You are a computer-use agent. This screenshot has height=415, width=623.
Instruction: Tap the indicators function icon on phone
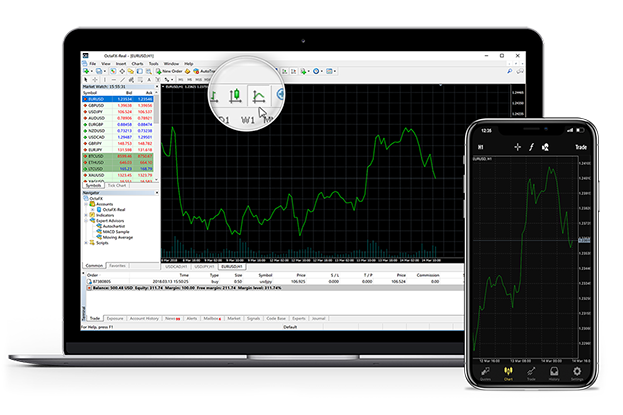click(x=531, y=146)
